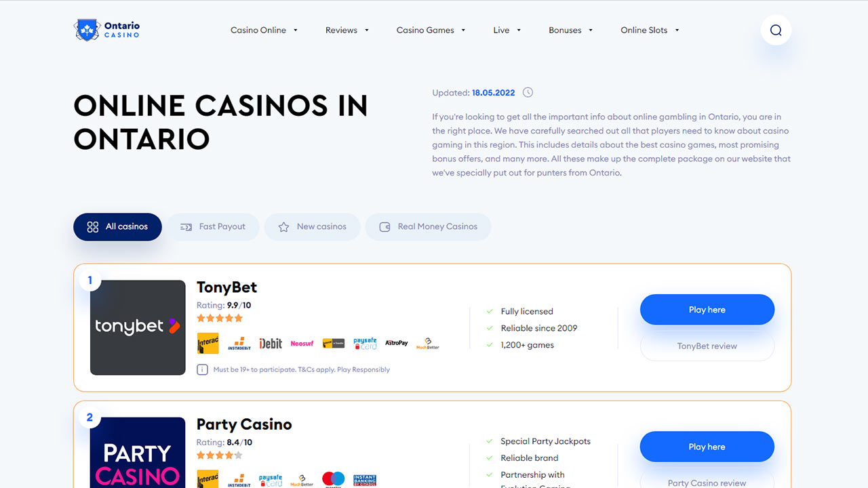Click the Neosurf payment logo
Screen dimensions: 868x488
coord(302,344)
